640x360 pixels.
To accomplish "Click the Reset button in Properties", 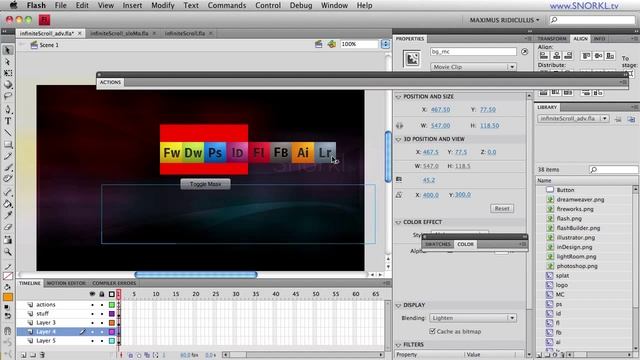I will point(502,208).
